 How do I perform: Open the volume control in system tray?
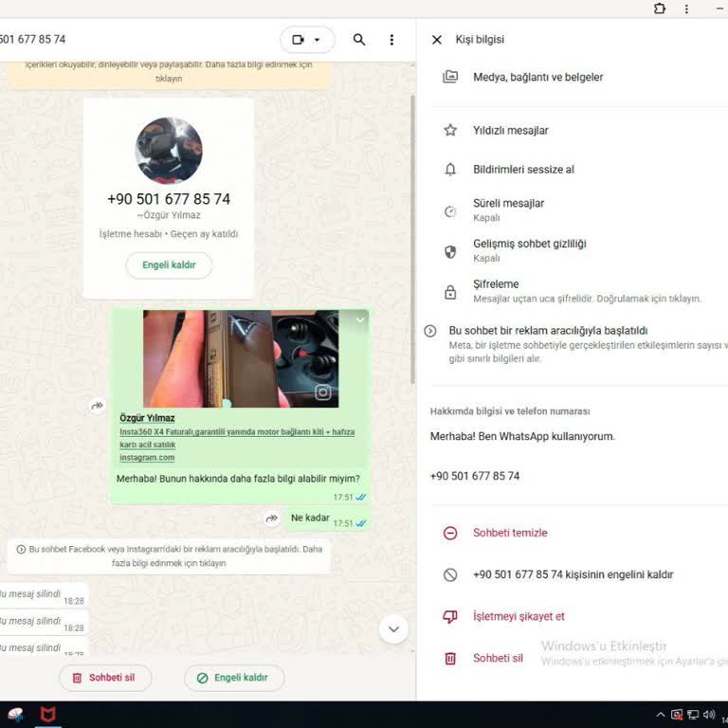click(x=709, y=715)
